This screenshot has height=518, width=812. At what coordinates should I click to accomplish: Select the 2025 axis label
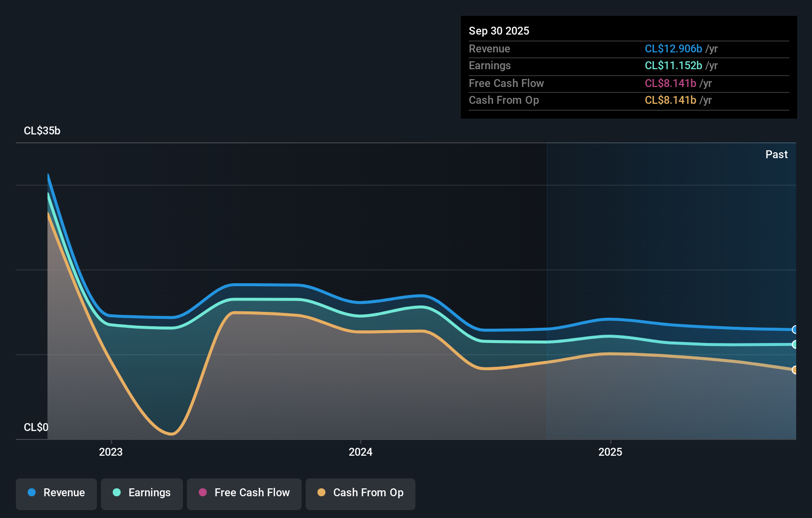610,451
